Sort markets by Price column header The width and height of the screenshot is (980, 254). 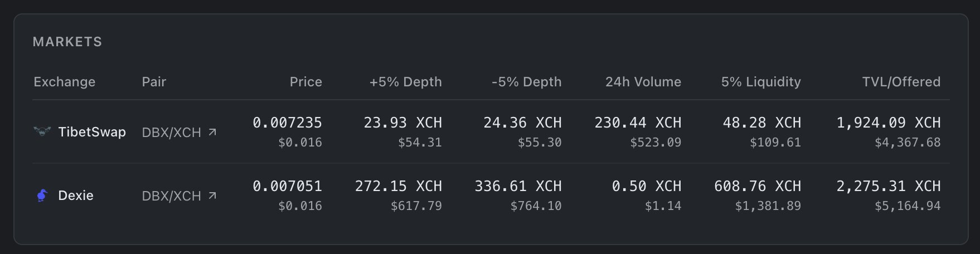[305, 82]
